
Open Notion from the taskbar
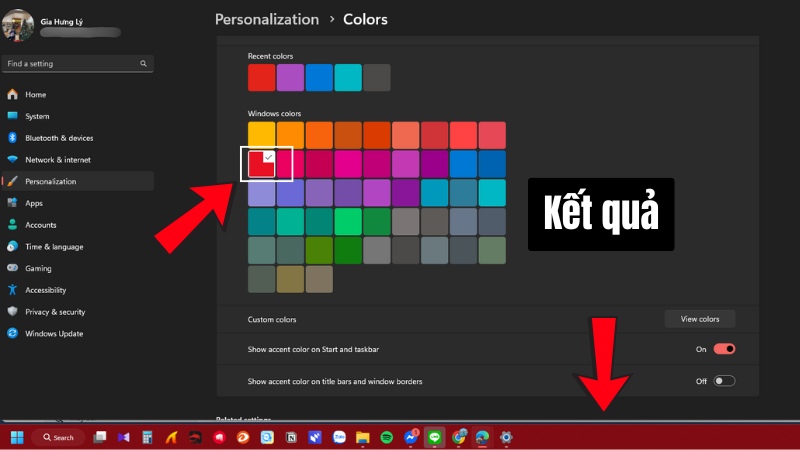pyautogui.click(x=291, y=437)
